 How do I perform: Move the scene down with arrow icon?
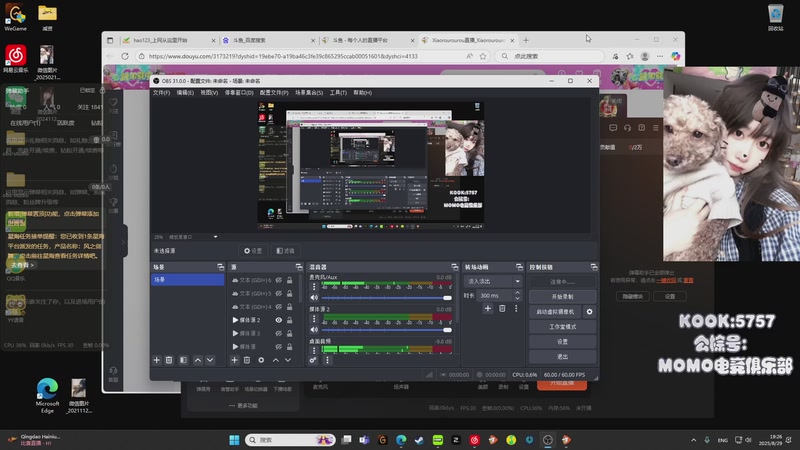point(210,360)
